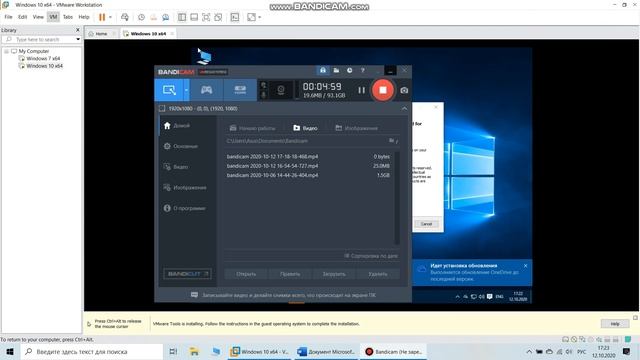Open VMware Help menu

(84, 17)
